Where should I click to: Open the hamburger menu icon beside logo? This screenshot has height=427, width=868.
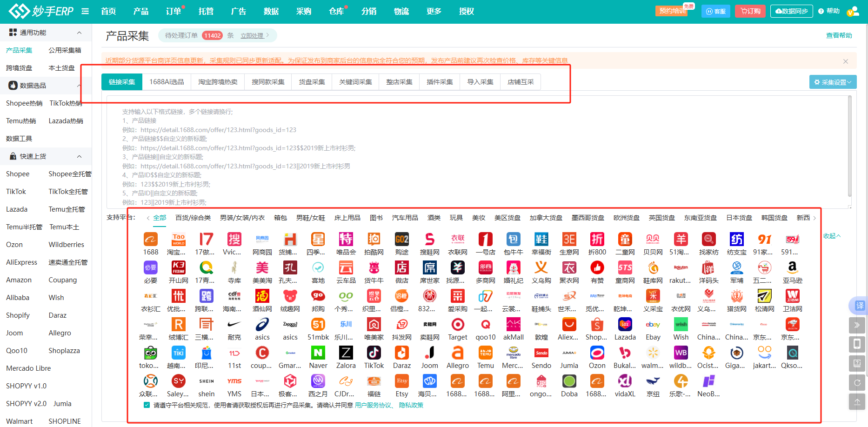point(85,11)
